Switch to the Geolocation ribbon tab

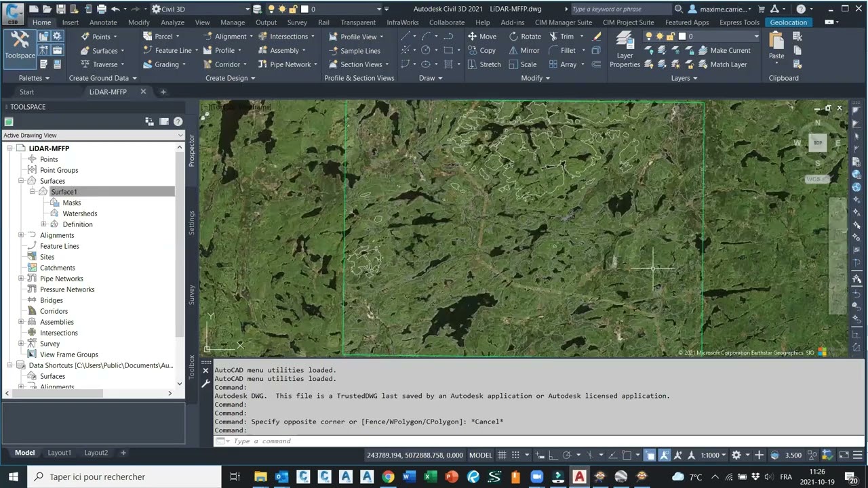789,22
